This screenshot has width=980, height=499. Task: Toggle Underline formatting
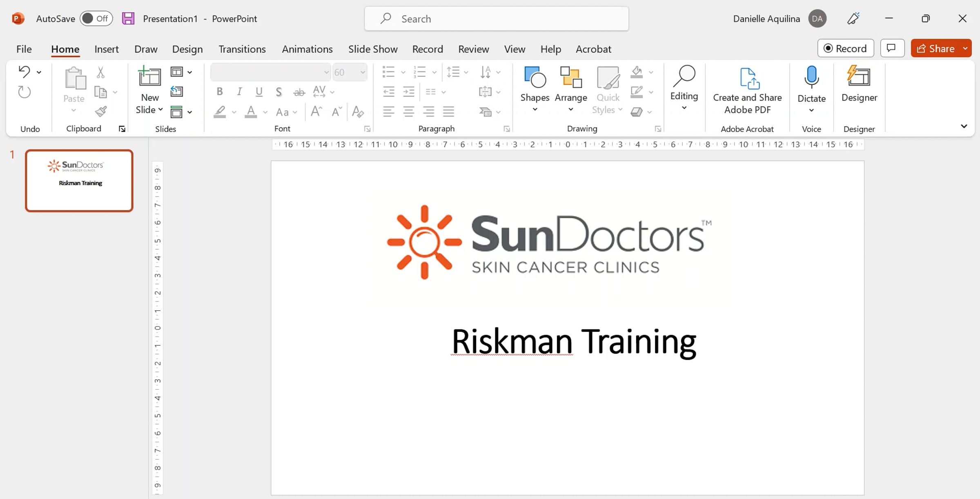pyautogui.click(x=259, y=92)
